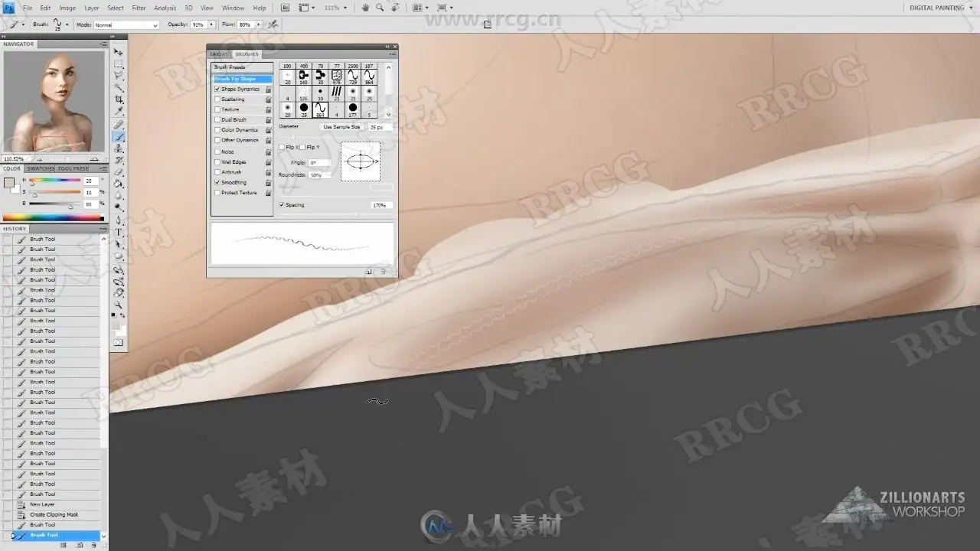Create new brush in Brushes panel
This screenshot has height=551, width=980.
pyautogui.click(x=368, y=272)
